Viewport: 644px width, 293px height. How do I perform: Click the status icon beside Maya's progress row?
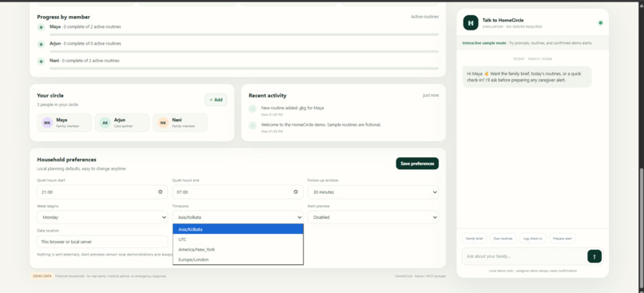tap(41, 27)
